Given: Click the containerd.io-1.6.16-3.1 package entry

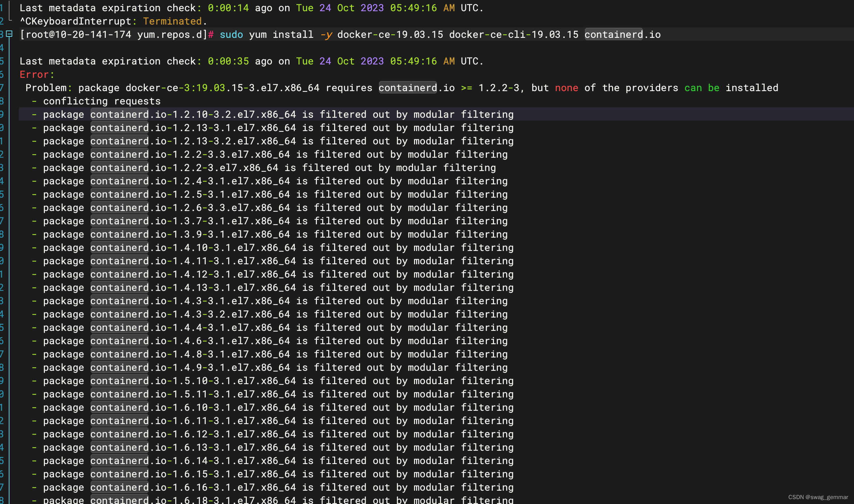Looking at the screenshot, I should tap(194, 487).
